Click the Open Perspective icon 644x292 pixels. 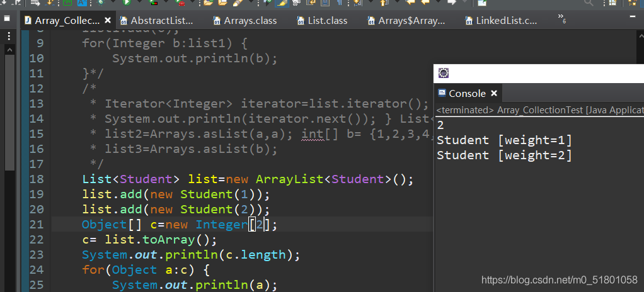point(612,3)
